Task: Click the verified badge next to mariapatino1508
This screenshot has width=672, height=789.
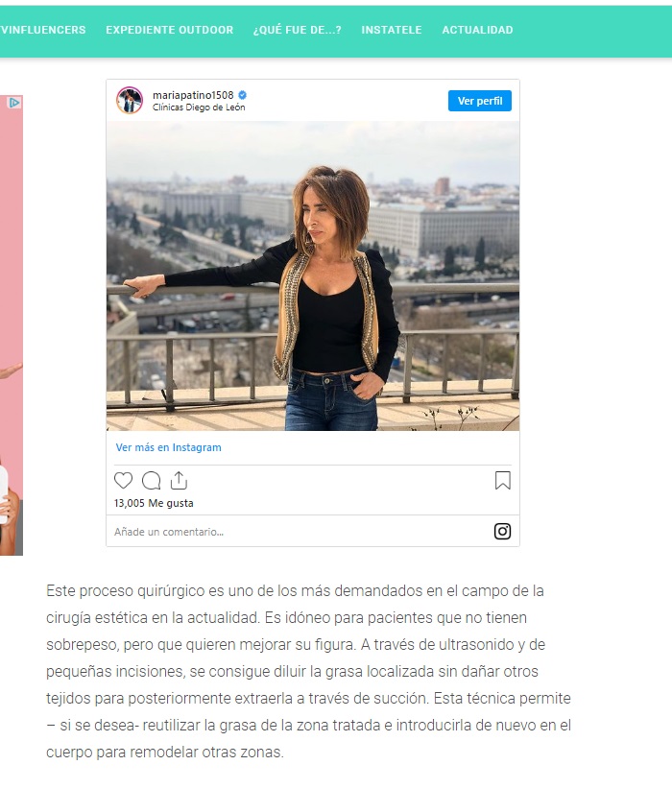Action: [243, 95]
